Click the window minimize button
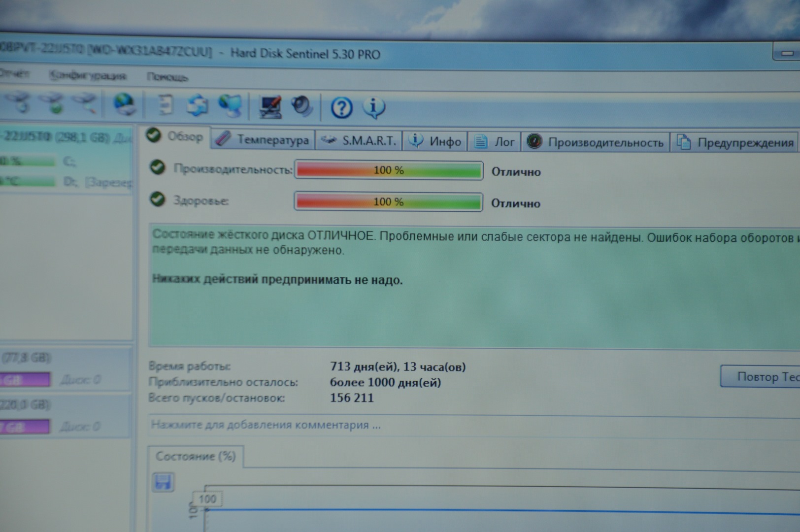Viewport: 800px width, 532px height. click(787, 53)
